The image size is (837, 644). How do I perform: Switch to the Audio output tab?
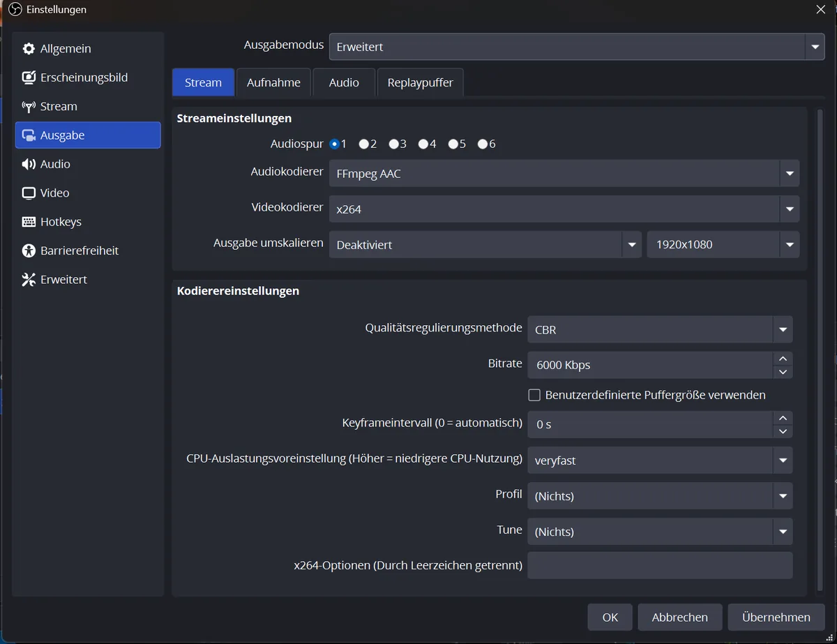(344, 82)
